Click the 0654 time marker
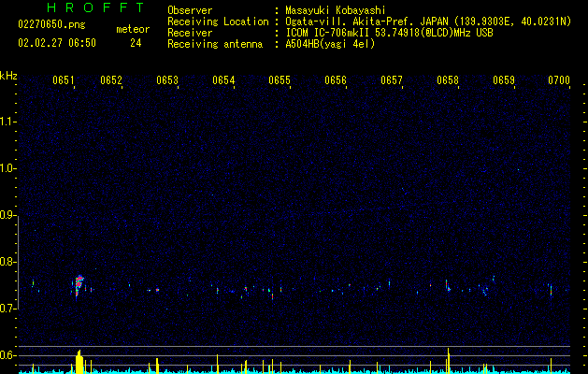 tap(223, 80)
